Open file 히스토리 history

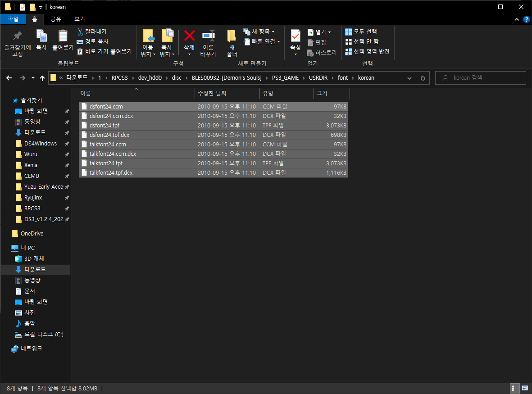point(322,53)
